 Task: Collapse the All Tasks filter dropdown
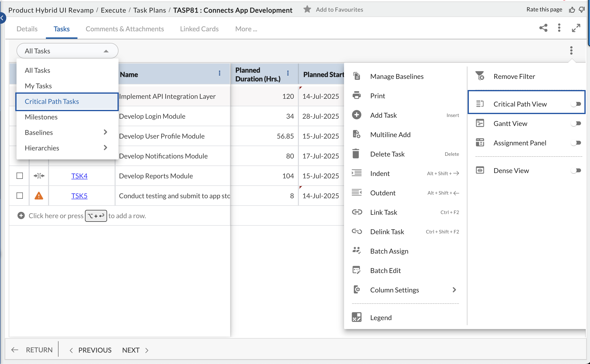coord(106,51)
